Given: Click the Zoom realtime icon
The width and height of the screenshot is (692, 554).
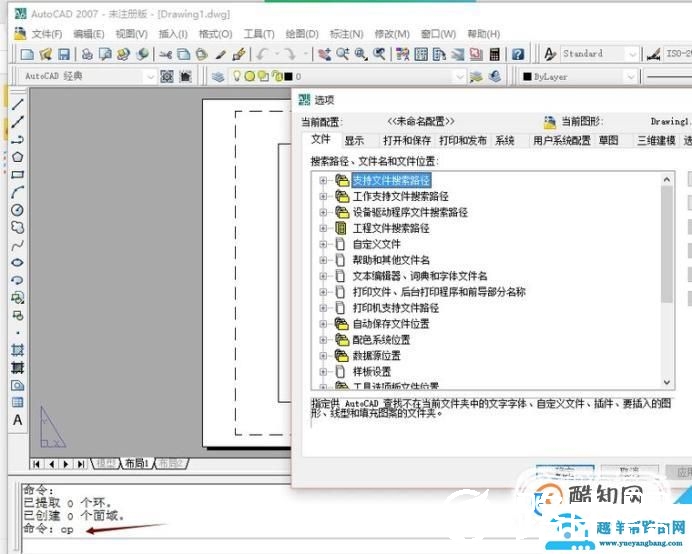Looking at the screenshot, I should [x=343, y=54].
